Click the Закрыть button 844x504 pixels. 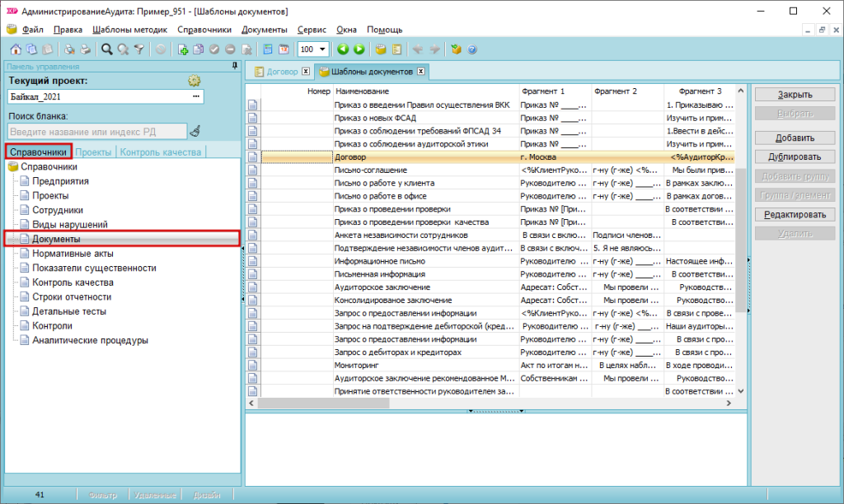pyautogui.click(x=795, y=95)
